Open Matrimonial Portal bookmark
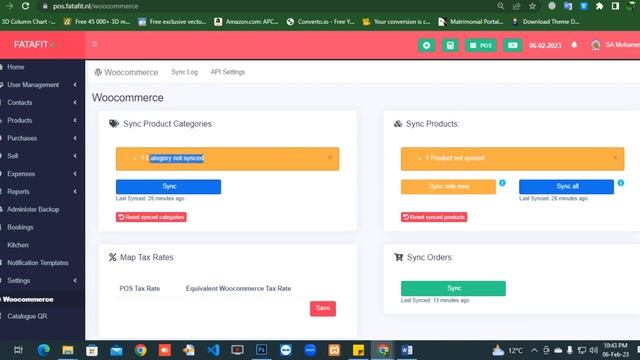The height and width of the screenshot is (360, 640). pos(471,22)
